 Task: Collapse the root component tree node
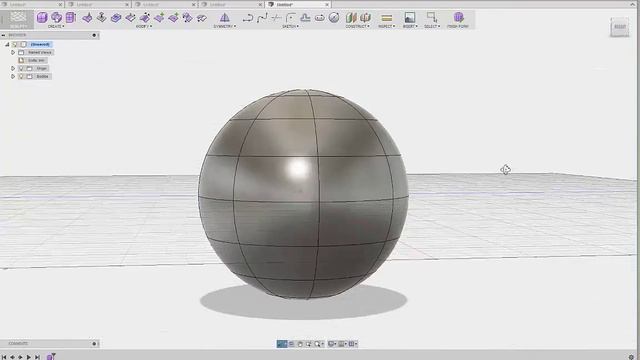[x=7, y=44]
